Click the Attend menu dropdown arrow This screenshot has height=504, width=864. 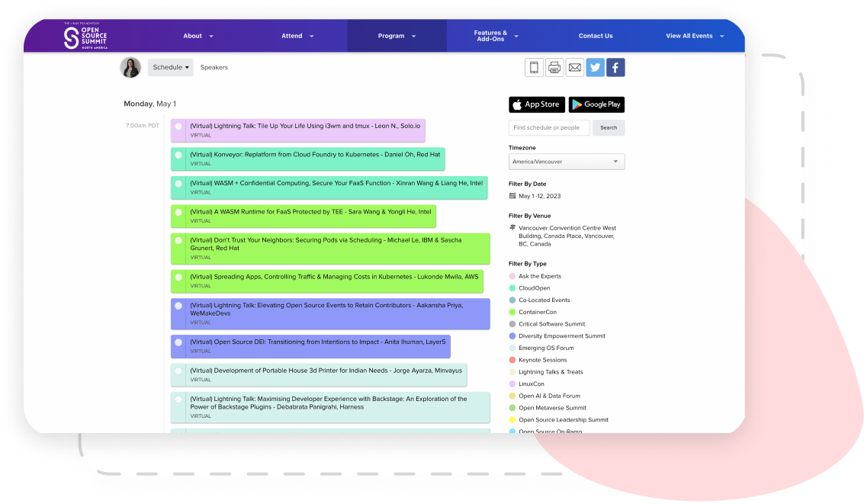(311, 37)
